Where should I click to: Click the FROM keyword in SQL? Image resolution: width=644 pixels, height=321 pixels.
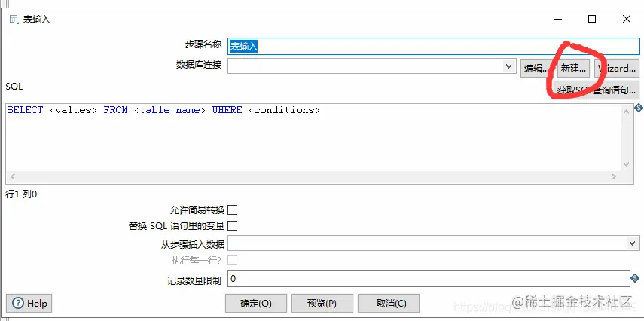click(115, 110)
